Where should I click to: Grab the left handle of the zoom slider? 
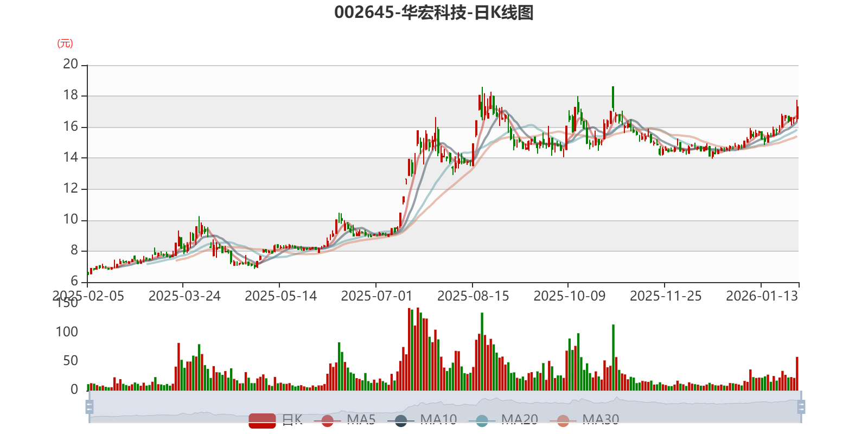tap(90, 407)
